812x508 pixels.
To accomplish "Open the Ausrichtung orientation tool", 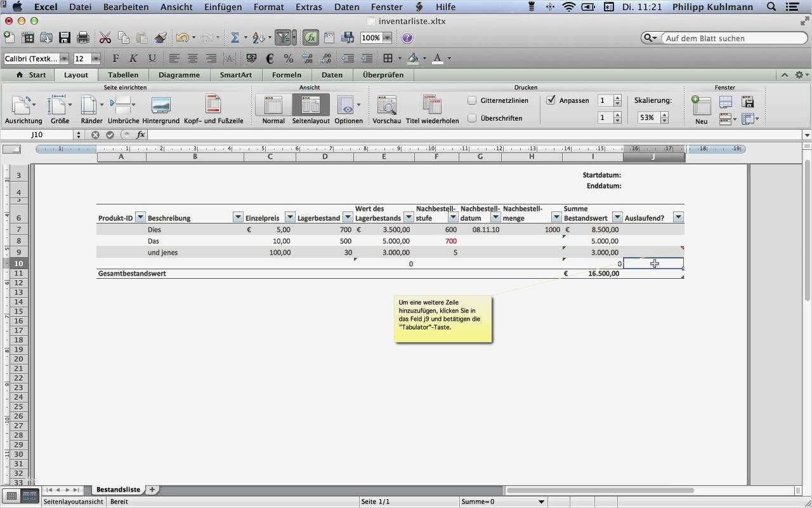I will pos(23,109).
